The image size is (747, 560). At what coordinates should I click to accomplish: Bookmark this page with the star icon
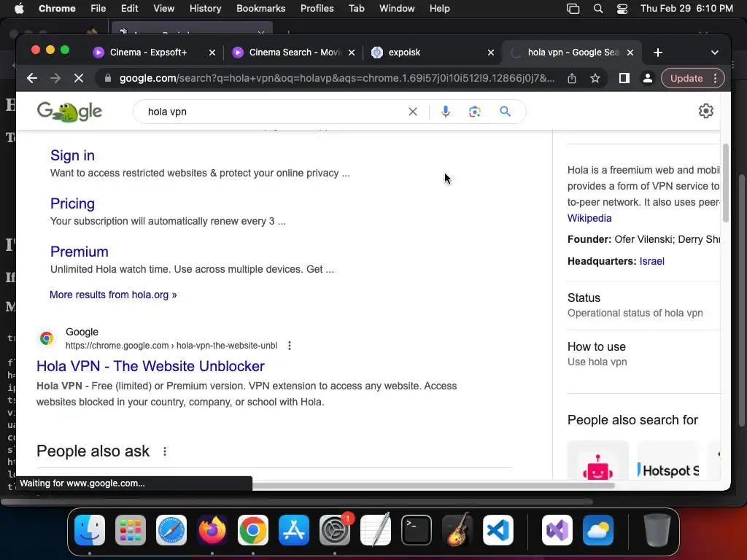pyautogui.click(x=595, y=78)
